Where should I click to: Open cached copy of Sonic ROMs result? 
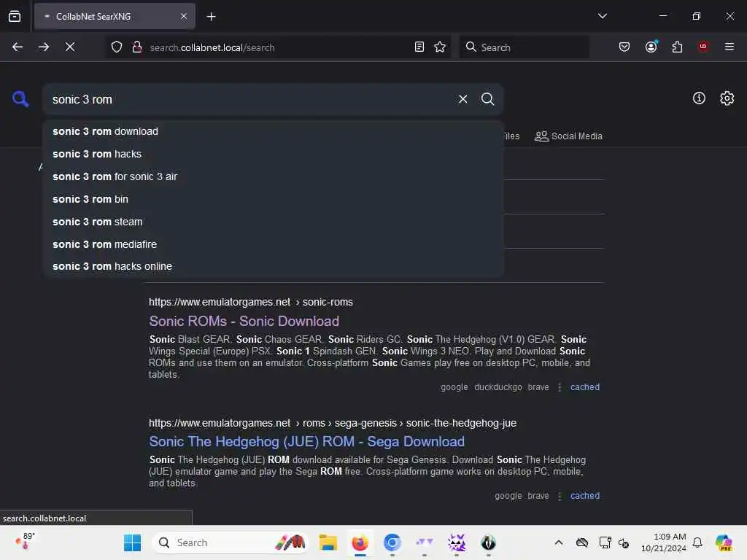(585, 387)
